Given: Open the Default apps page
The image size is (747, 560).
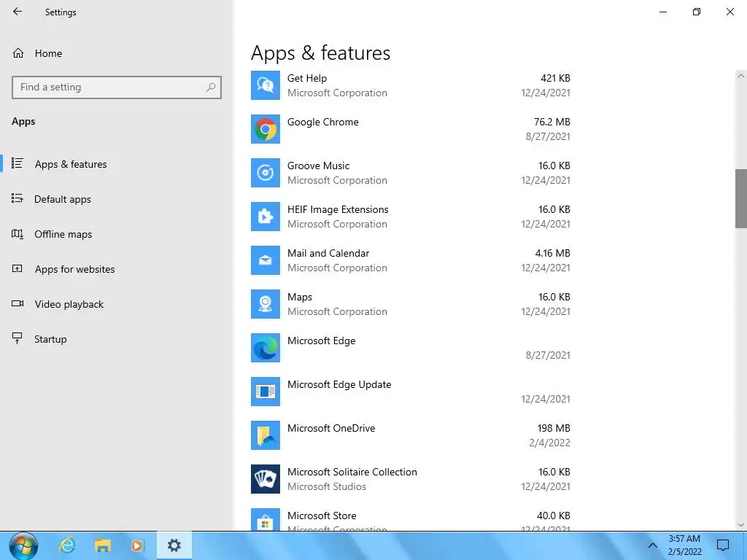Looking at the screenshot, I should (x=63, y=199).
